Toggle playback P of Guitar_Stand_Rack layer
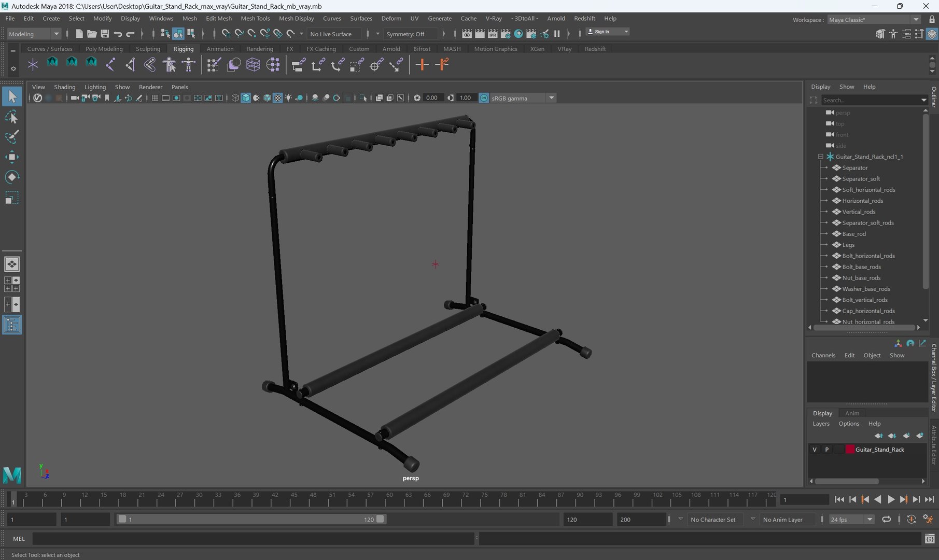The image size is (939, 560). pos(827,450)
